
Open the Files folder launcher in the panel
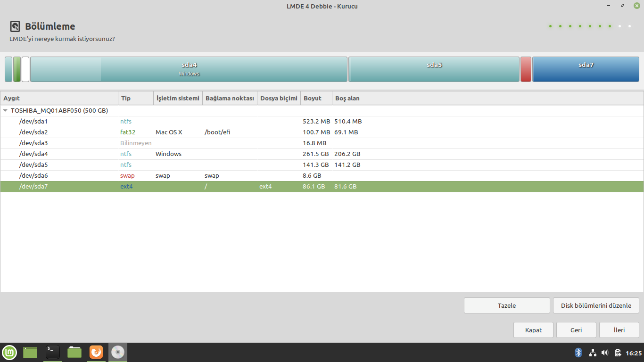coord(74,352)
